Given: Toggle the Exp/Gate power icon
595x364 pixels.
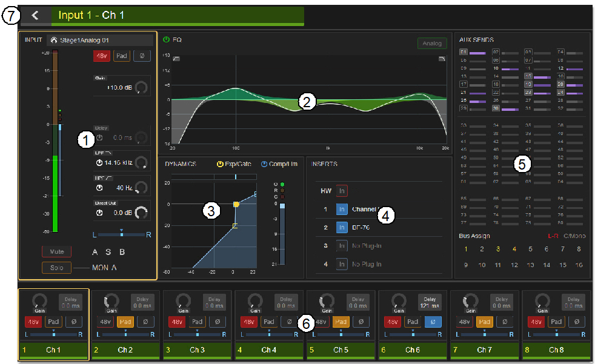Looking at the screenshot, I should [x=220, y=164].
